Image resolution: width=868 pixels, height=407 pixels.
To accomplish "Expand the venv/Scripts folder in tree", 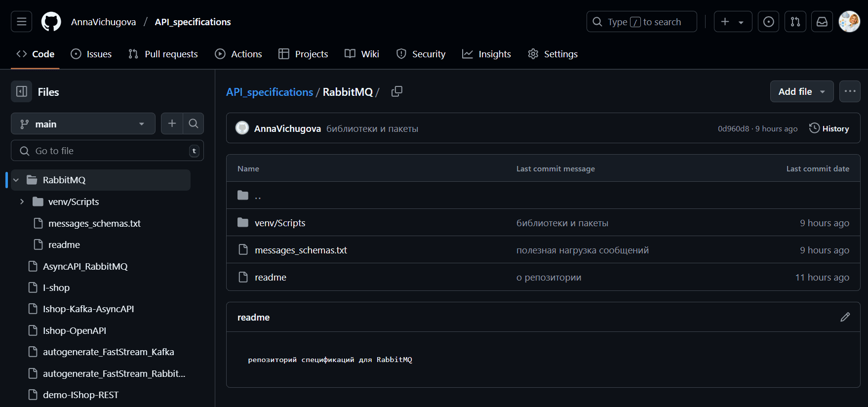I will click(x=22, y=202).
